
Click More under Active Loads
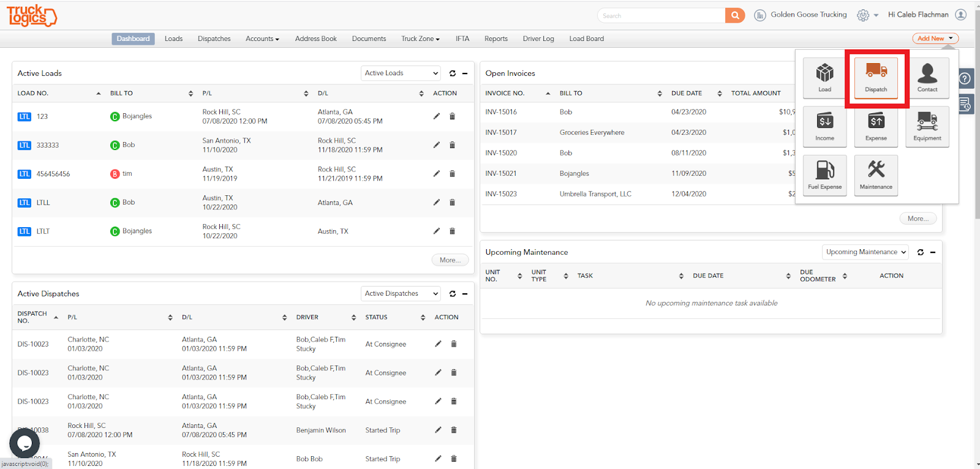[x=450, y=260]
